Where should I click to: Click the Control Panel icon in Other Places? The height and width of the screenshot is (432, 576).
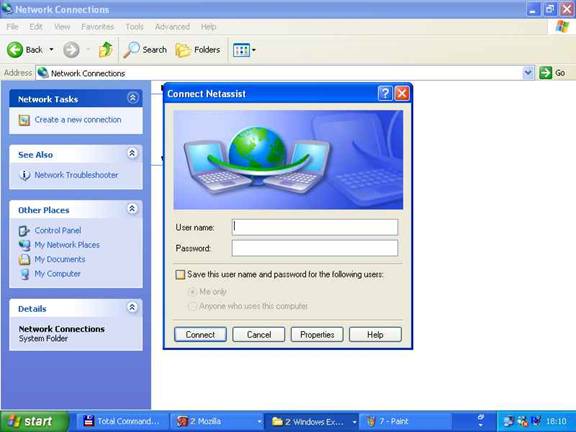24,231
